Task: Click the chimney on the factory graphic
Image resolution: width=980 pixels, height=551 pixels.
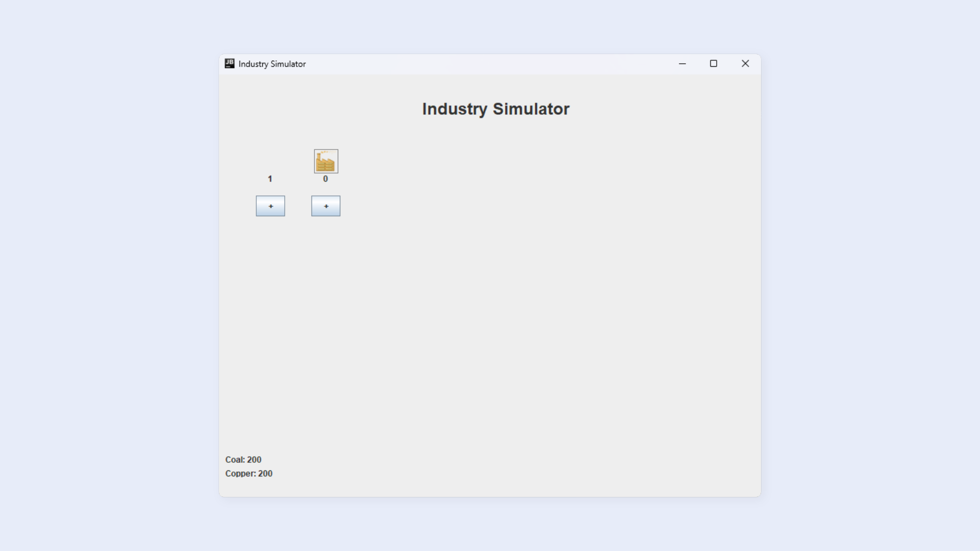Action: (x=318, y=155)
